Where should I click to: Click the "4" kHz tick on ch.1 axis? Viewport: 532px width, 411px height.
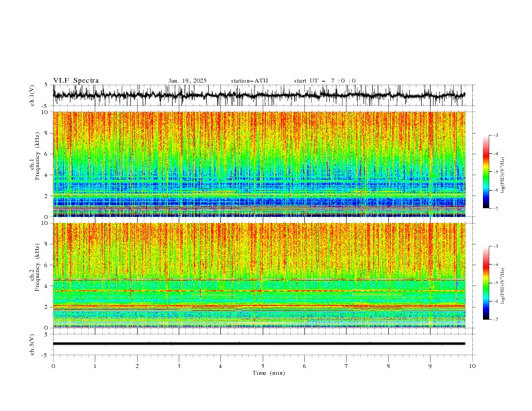[48, 175]
